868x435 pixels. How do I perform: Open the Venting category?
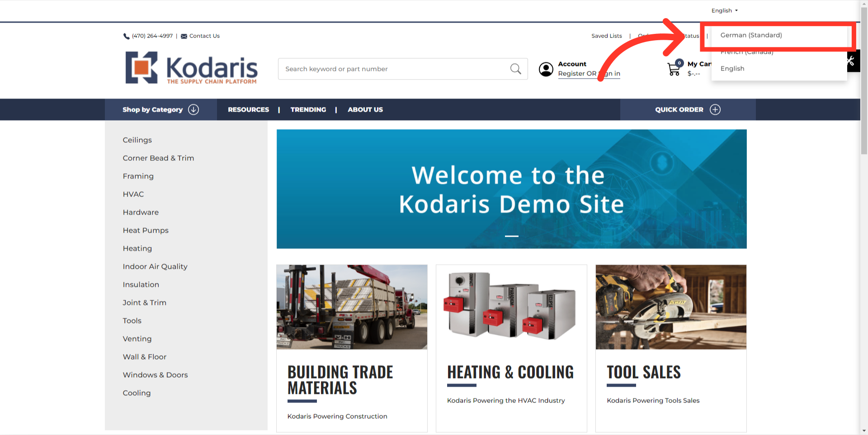click(137, 339)
